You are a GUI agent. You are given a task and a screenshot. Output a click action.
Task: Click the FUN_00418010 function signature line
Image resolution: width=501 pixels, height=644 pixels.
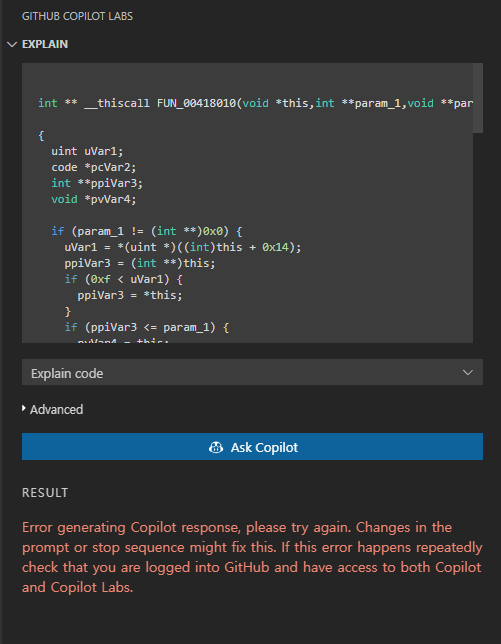(x=255, y=103)
